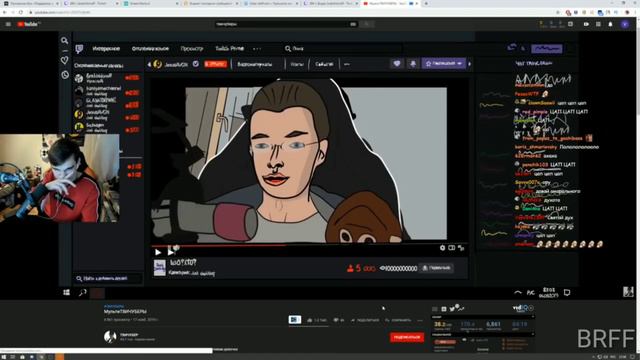Open the Twitch sidebar search magnifier
Image resolution: width=640 pixels, height=360 pixels.
click(x=64, y=40)
